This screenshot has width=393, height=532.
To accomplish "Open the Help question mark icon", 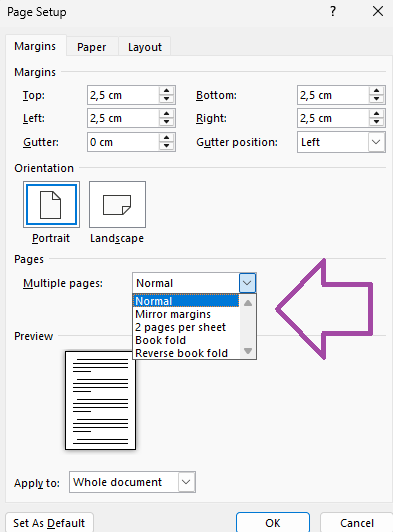I will (x=333, y=12).
